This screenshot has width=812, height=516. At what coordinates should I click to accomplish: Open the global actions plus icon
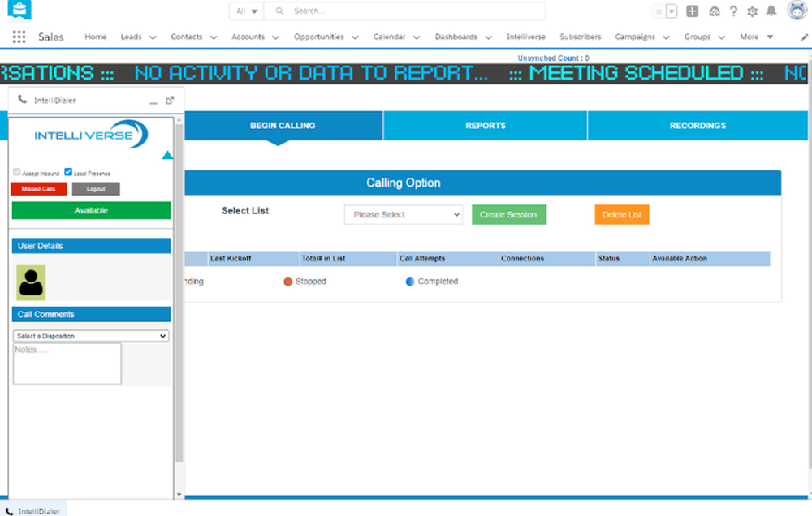click(692, 11)
